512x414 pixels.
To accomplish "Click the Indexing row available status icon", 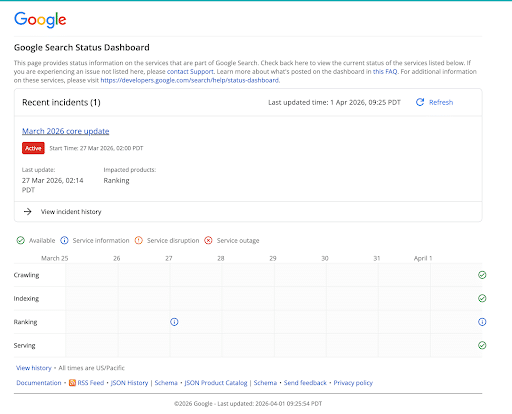I will [x=482, y=298].
